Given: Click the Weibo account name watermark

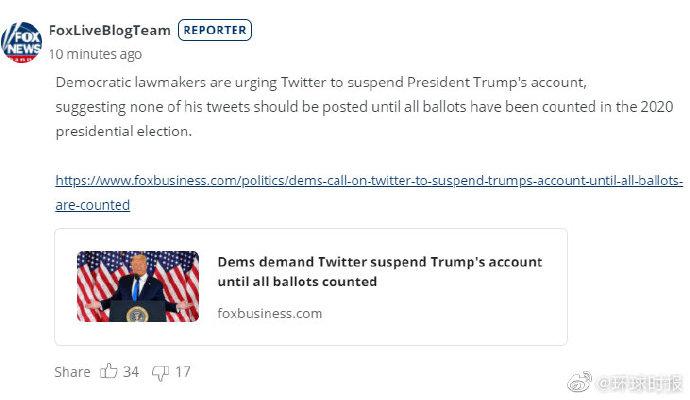Looking at the screenshot, I should 640,384.
